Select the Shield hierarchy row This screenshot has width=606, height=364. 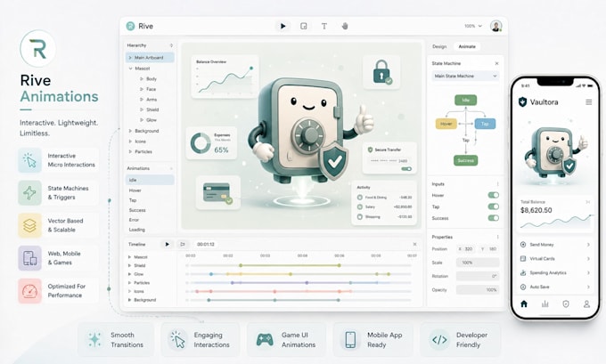point(150,109)
